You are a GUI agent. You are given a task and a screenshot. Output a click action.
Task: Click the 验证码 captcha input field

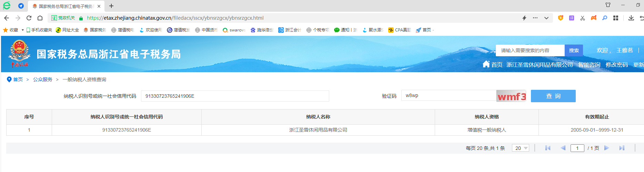pyautogui.click(x=448, y=96)
